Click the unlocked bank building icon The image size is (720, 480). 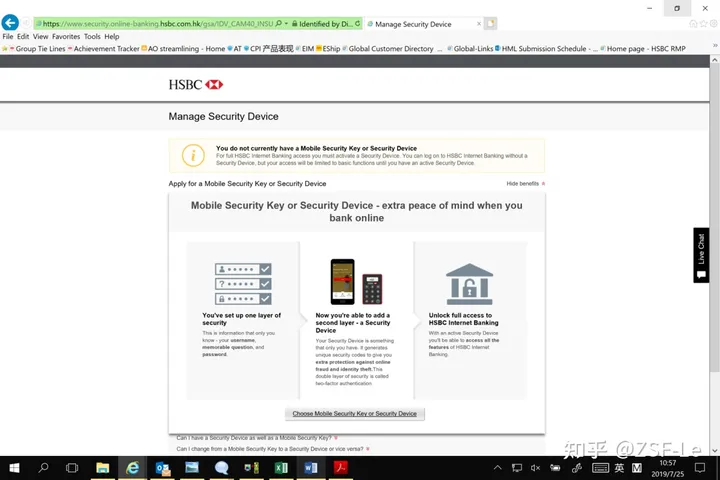469,284
